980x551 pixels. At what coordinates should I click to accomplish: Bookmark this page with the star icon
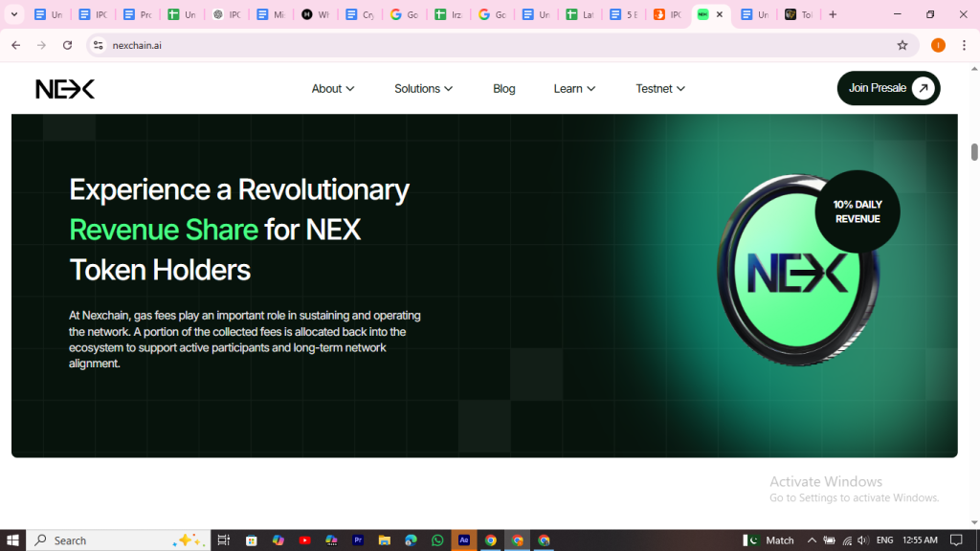point(902,45)
